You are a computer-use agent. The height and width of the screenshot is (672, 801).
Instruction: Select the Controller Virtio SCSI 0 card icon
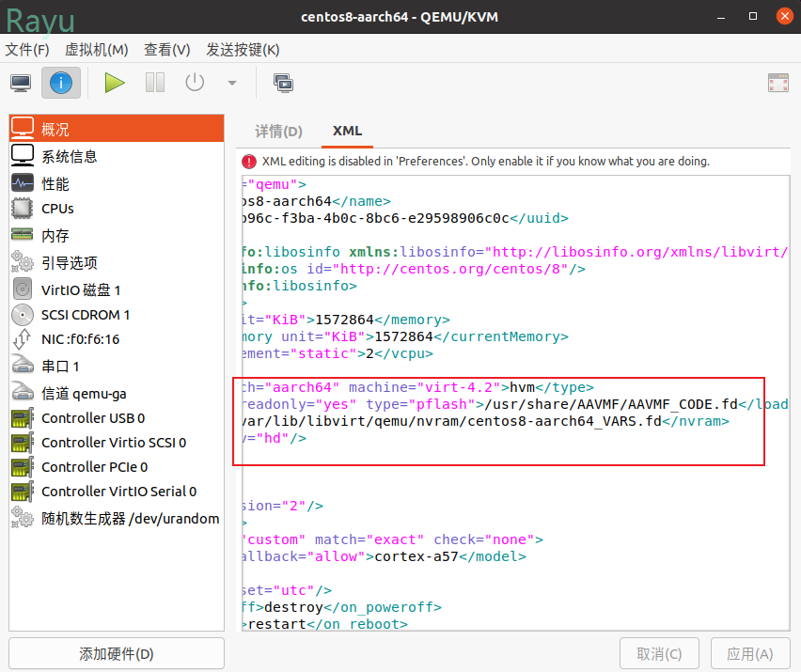(x=23, y=443)
